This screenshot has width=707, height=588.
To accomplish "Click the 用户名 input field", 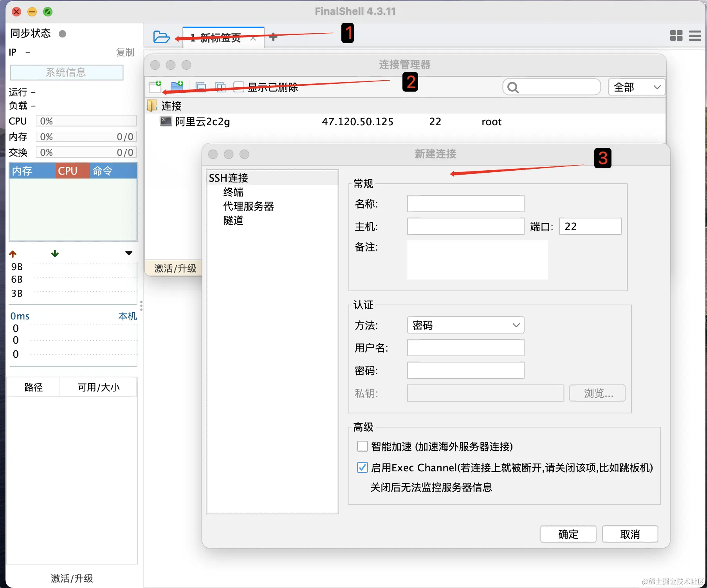I will [465, 348].
